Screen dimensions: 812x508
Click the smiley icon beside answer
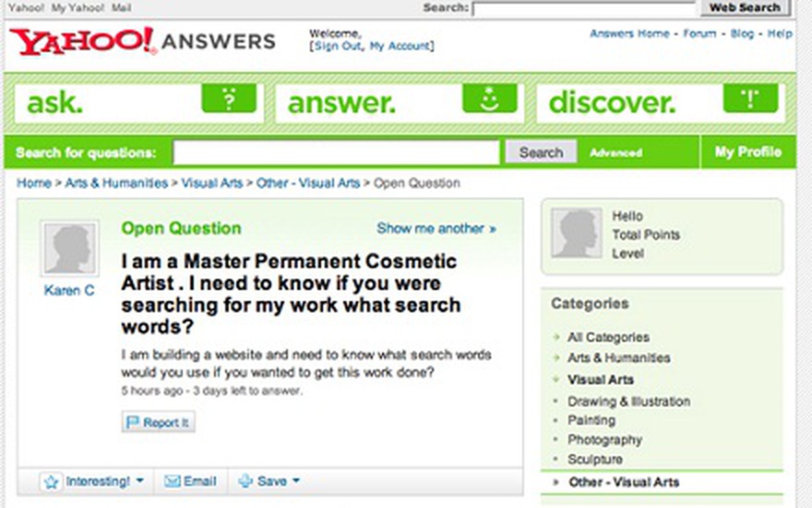489,99
